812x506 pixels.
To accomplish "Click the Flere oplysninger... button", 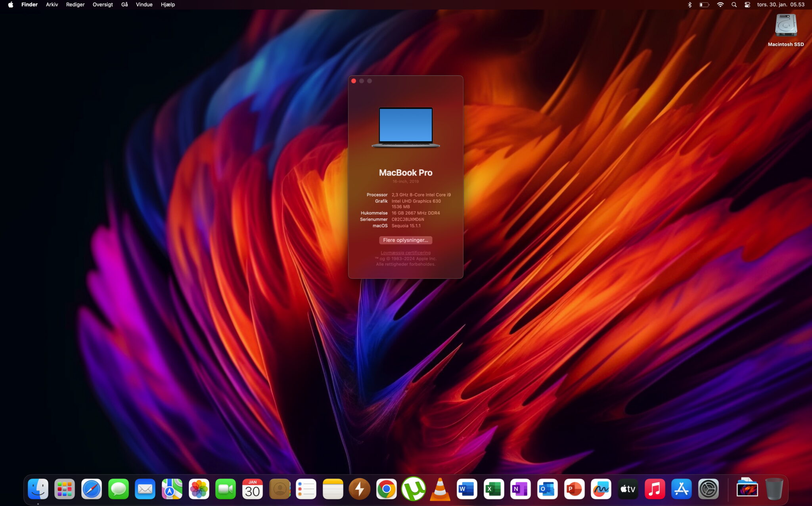I will pyautogui.click(x=405, y=240).
